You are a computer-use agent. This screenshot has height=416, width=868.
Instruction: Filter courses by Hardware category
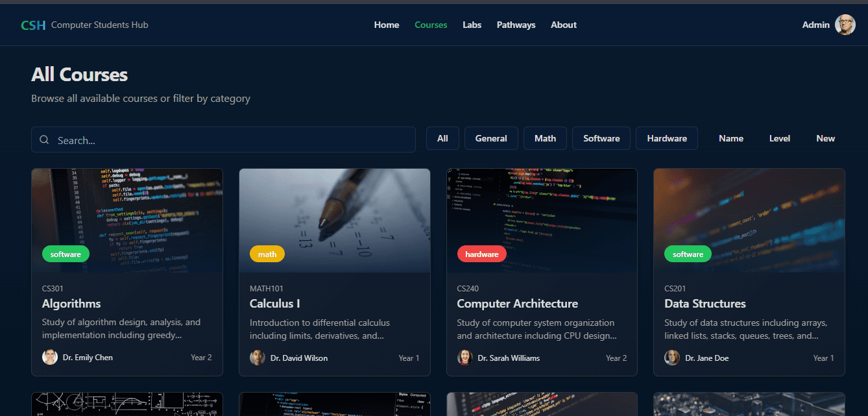click(666, 138)
